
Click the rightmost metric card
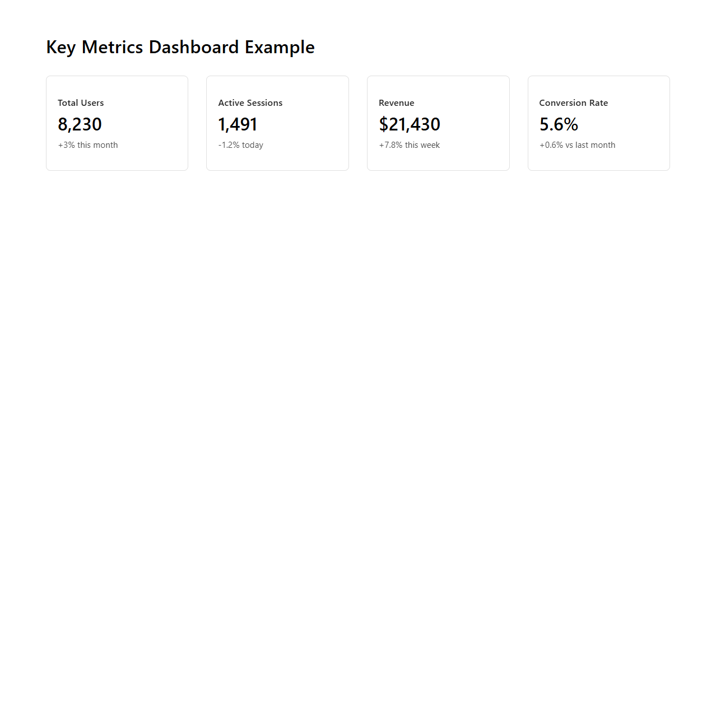click(598, 123)
